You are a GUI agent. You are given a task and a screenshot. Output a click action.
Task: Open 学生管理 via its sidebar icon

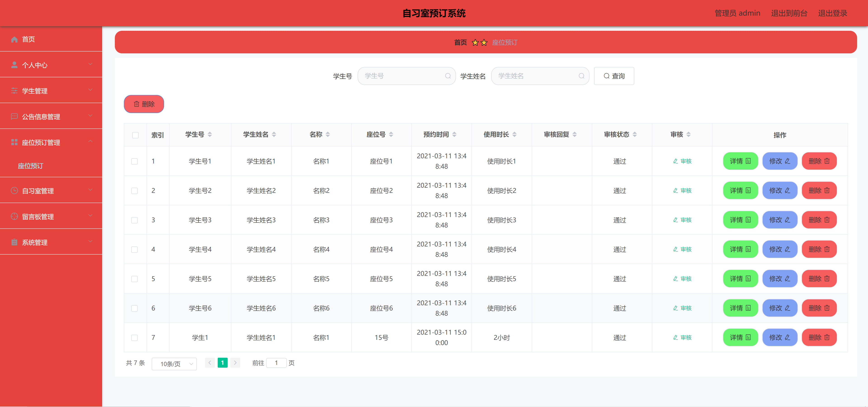(14, 90)
